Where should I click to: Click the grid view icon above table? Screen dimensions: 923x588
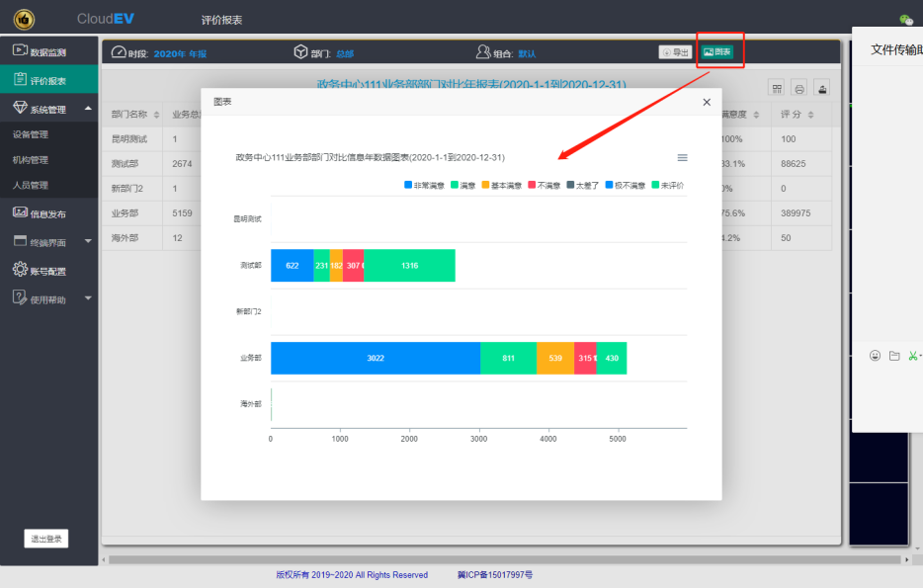click(x=777, y=88)
